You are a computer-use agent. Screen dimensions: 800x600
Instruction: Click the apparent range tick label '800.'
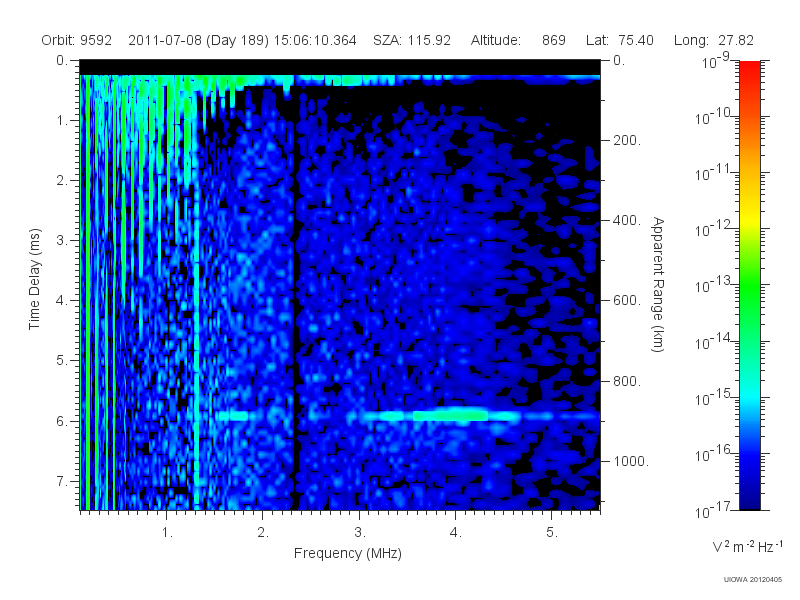tap(627, 381)
